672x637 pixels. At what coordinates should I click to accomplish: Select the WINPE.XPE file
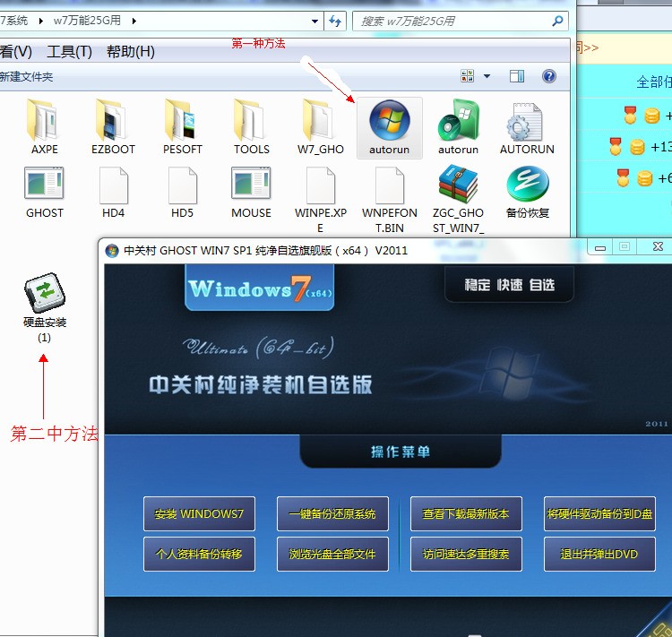(x=320, y=200)
